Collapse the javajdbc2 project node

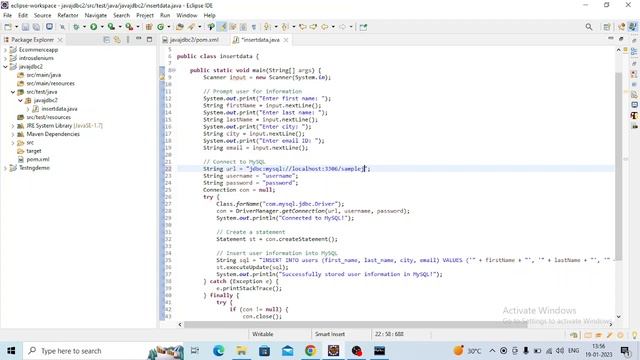(x=5, y=67)
